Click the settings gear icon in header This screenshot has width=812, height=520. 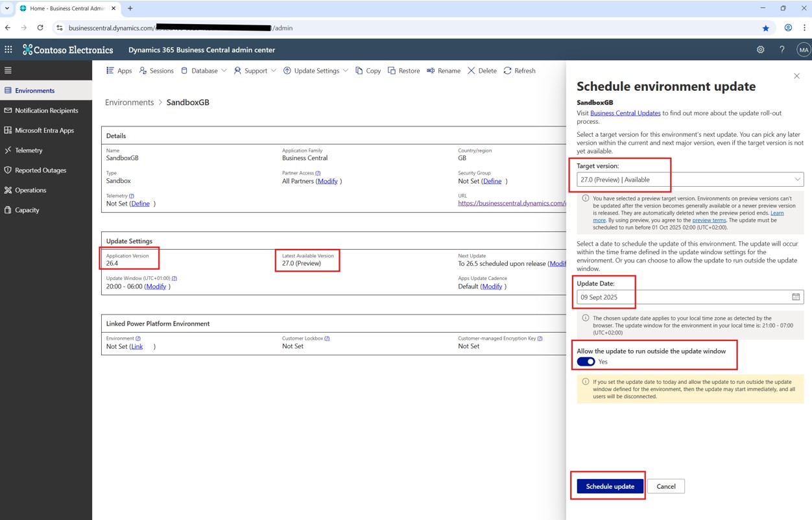760,49
